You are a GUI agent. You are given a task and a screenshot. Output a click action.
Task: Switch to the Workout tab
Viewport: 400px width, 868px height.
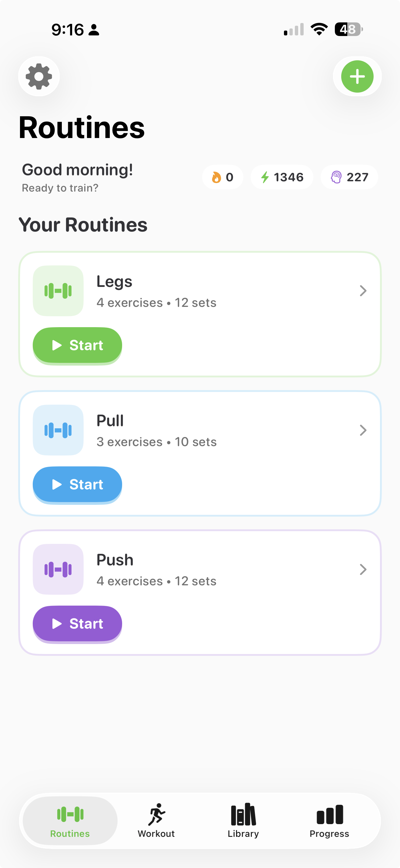[x=156, y=820]
